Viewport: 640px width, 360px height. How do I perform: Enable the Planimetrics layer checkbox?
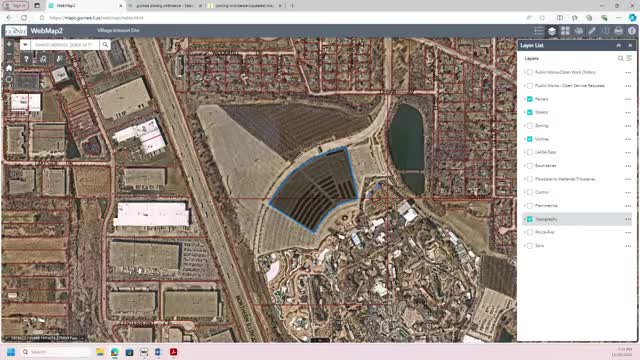[x=530, y=206]
